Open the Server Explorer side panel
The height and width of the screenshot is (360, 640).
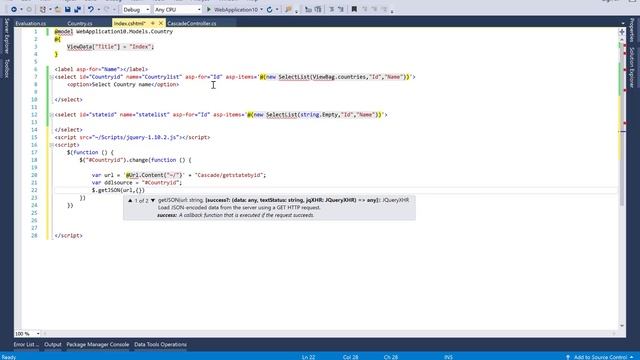[x=7, y=36]
